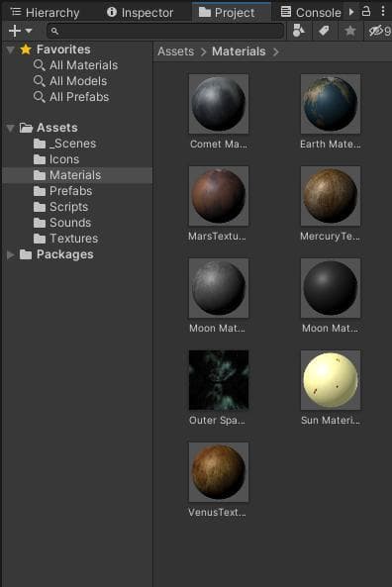The height and width of the screenshot is (587, 392).
Task: Select the Comet material thumbnail
Action: click(219, 104)
